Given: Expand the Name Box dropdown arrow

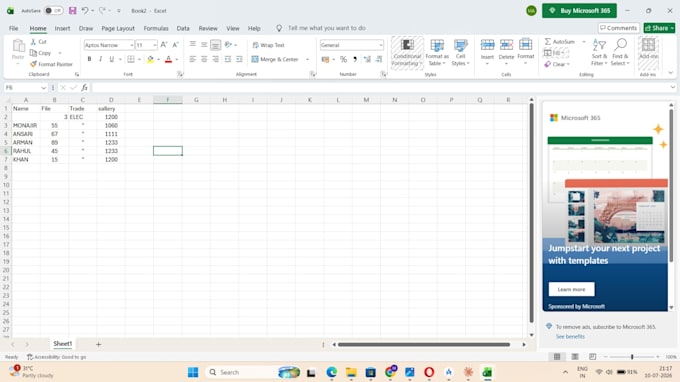Looking at the screenshot, I should click(x=43, y=88).
